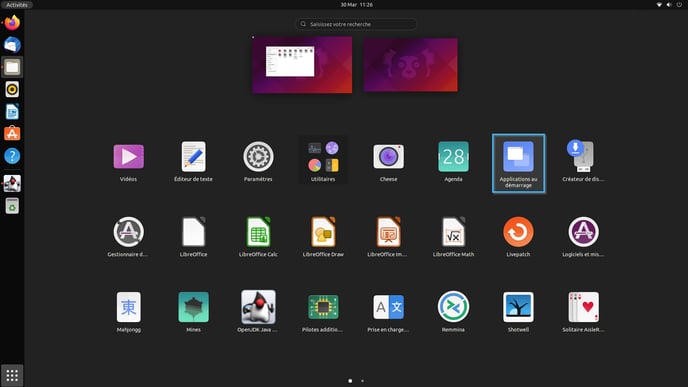Open Applications au démarrage
The height and width of the screenshot is (387, 688).
pyautogui.click(x=519, y=163)
